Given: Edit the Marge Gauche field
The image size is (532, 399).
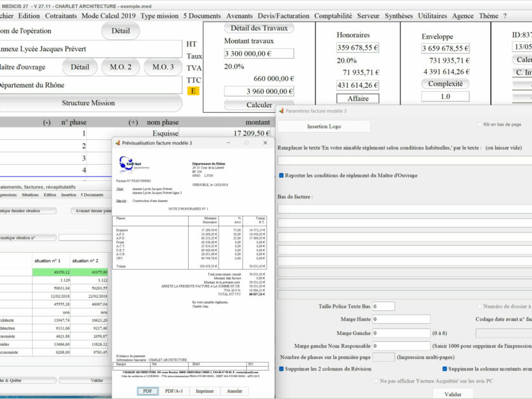Looking at the screenshot, I should (x=402, y=333).
